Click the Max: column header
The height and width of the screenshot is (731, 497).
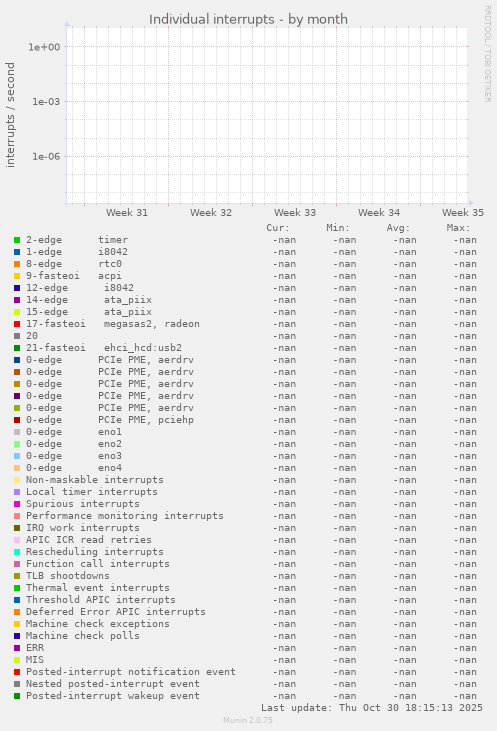pyautogui.click(x=458, y=228)
